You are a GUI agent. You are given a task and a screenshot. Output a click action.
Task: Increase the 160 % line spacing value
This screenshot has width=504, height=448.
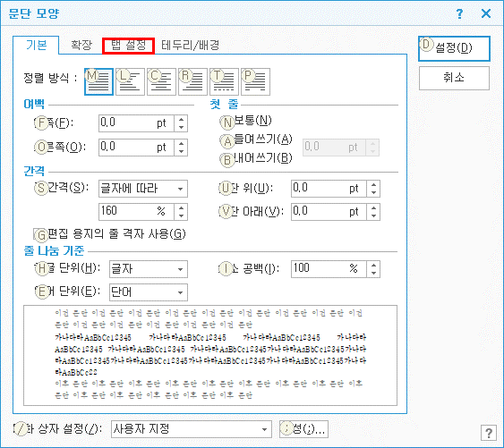pyautogui.click(x=182, y=208)
